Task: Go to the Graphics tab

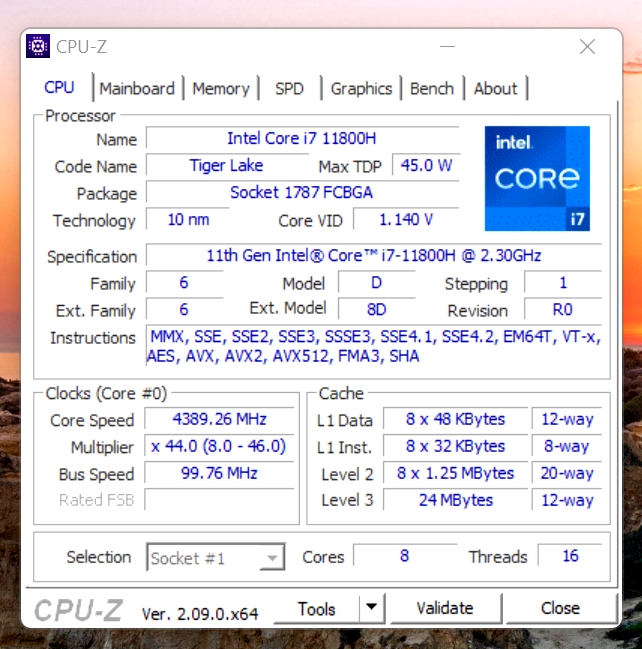Action: tap(361, 89)
